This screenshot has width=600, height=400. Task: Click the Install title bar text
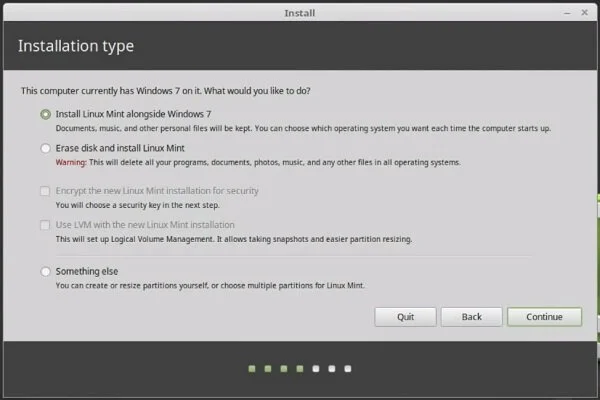(300, 13)
